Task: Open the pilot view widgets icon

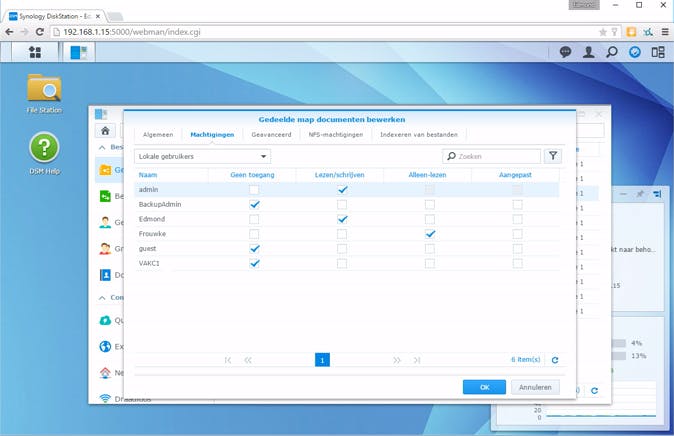Action: 658,52
